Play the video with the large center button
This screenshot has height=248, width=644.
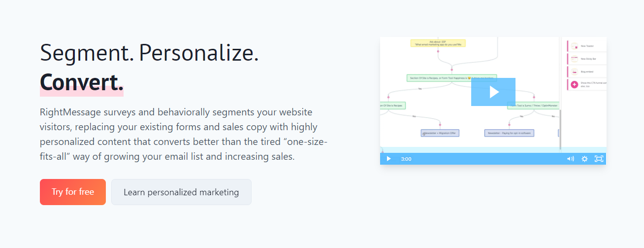point(493,92)
